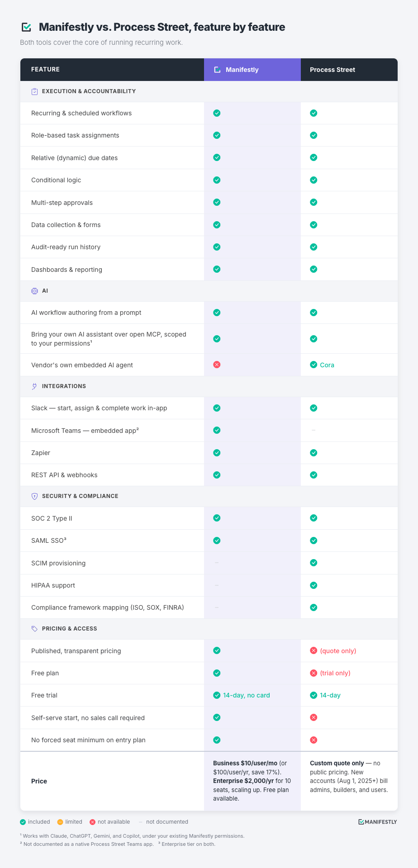Click Manifestly check for Recurring & scheduled workflows
Image resolution: width=418 pixels, height=868 pixels.
(x=217, y=113)
